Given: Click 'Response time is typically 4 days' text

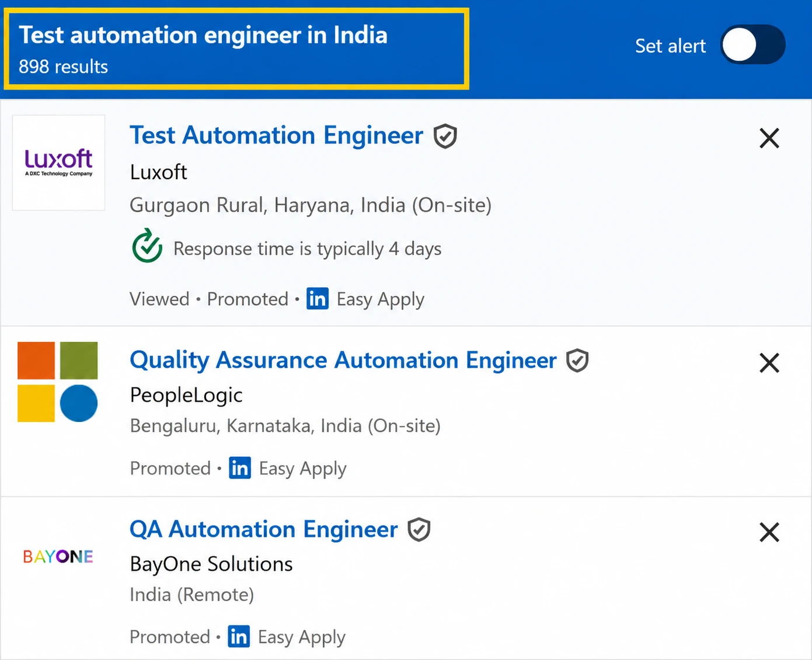Looking at the screenshot, I should (x=307, y=249).
